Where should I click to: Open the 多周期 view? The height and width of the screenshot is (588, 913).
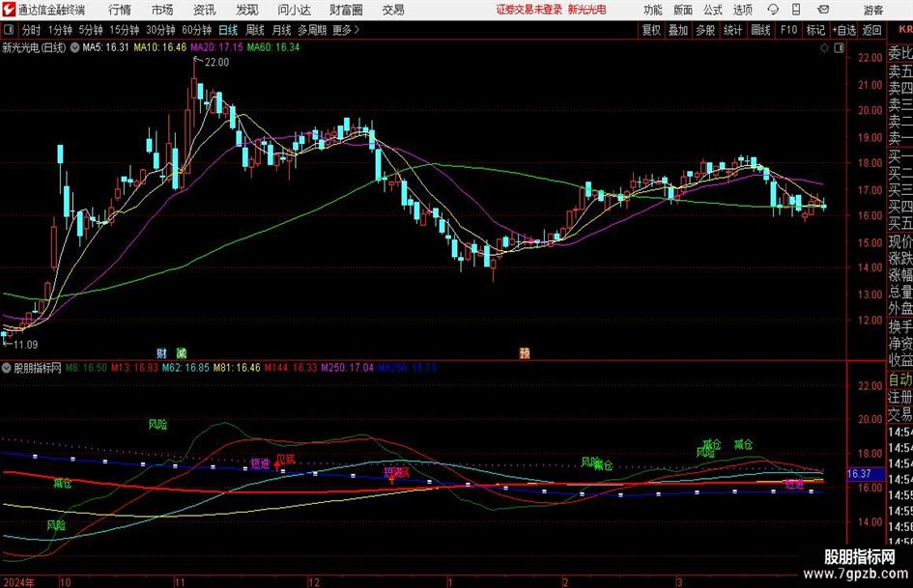312,30
